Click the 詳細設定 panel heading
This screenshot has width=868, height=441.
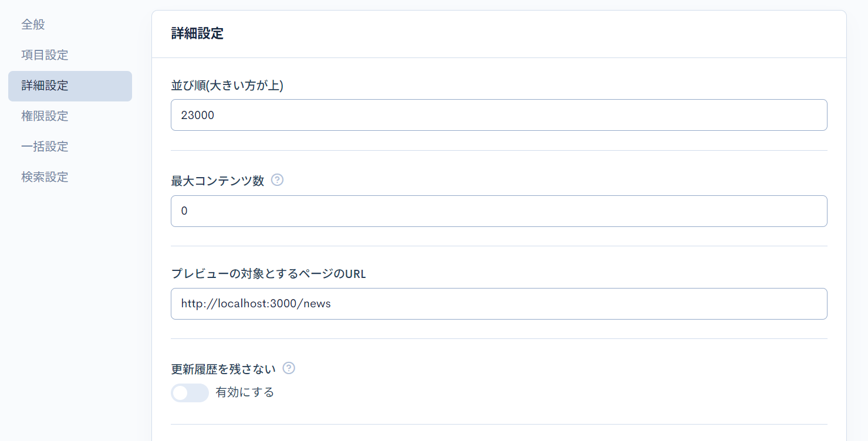197,33
